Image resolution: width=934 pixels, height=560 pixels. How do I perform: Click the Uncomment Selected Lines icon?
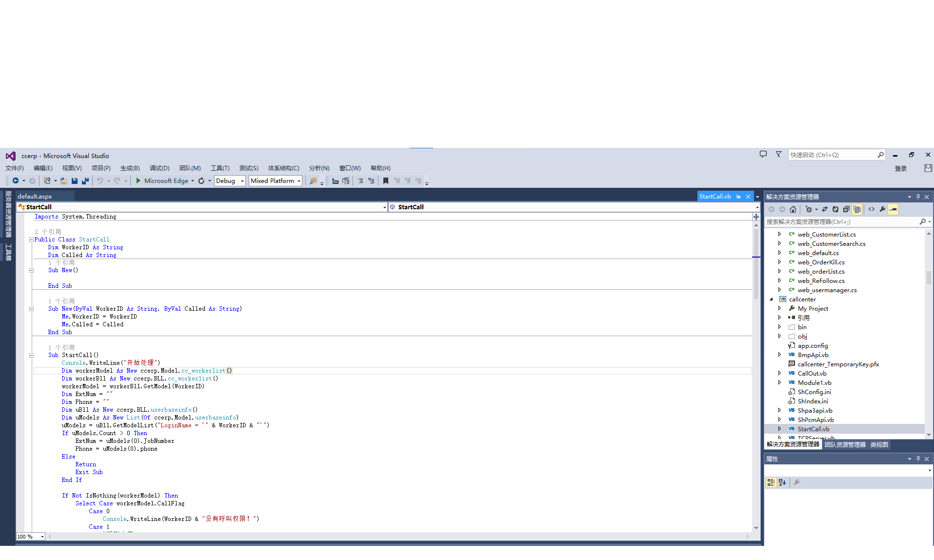(371, 180)
